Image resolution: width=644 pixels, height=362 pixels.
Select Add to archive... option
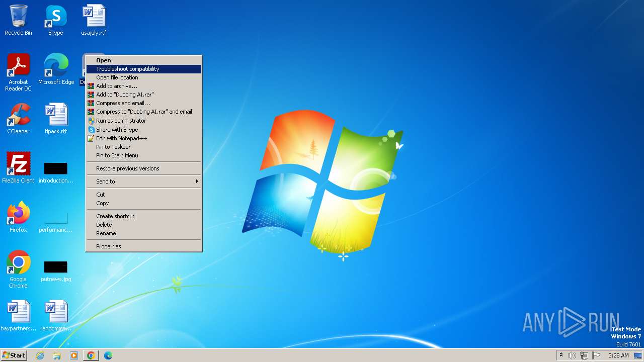(144, 86)
